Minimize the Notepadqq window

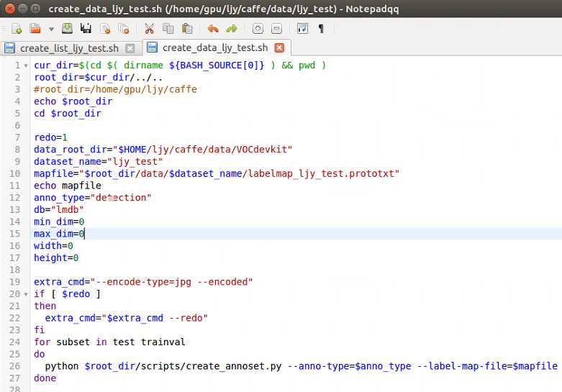pos(22,8)
